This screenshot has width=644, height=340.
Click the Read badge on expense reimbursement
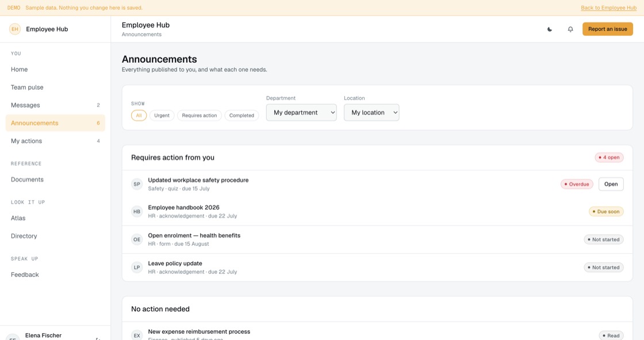[611, 335]
